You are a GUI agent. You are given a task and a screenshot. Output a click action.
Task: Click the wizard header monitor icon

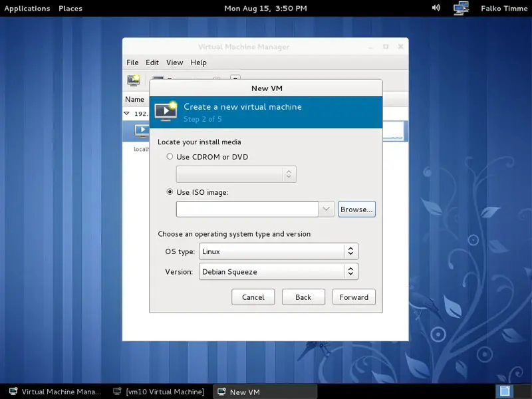point(166,112)
